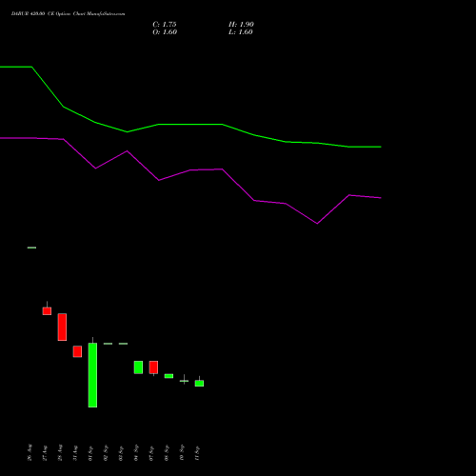Click the small green candle for 08 Sep
The image size is (476, 476).
169,376
